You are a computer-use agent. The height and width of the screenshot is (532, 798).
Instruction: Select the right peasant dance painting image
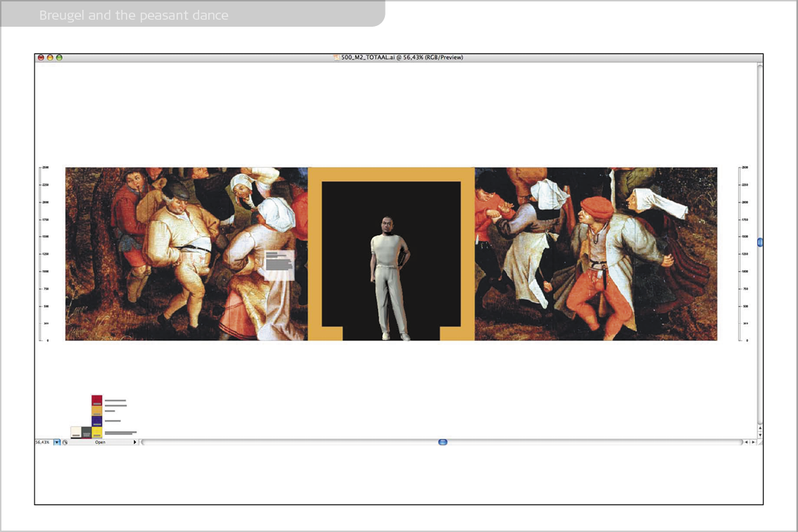click(x=596, y=254)
